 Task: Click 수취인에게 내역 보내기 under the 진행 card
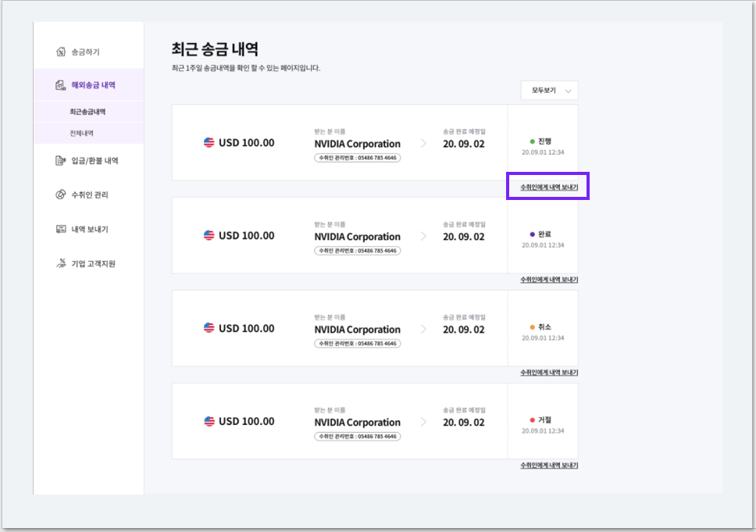(549, 187)
